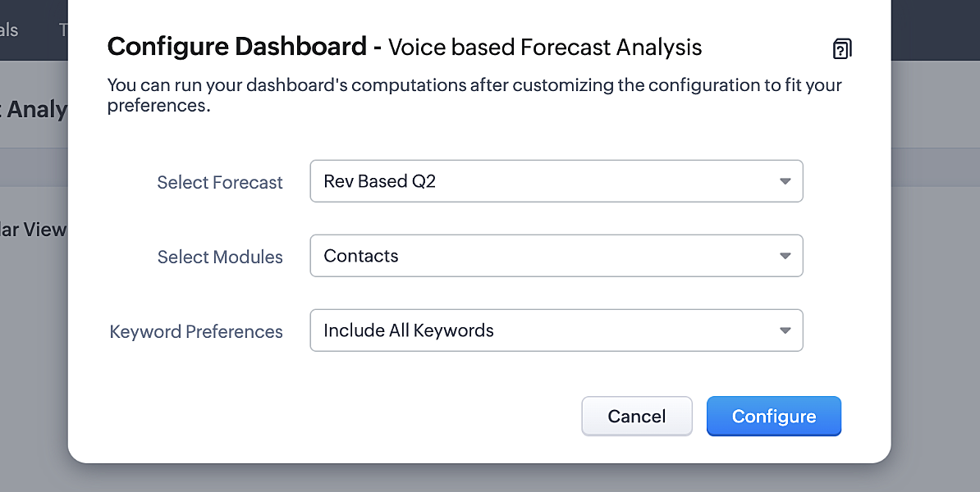Open the Select Forecast dropdown
The height and width of the screenshot is (492, 980).
coord(556,181)
